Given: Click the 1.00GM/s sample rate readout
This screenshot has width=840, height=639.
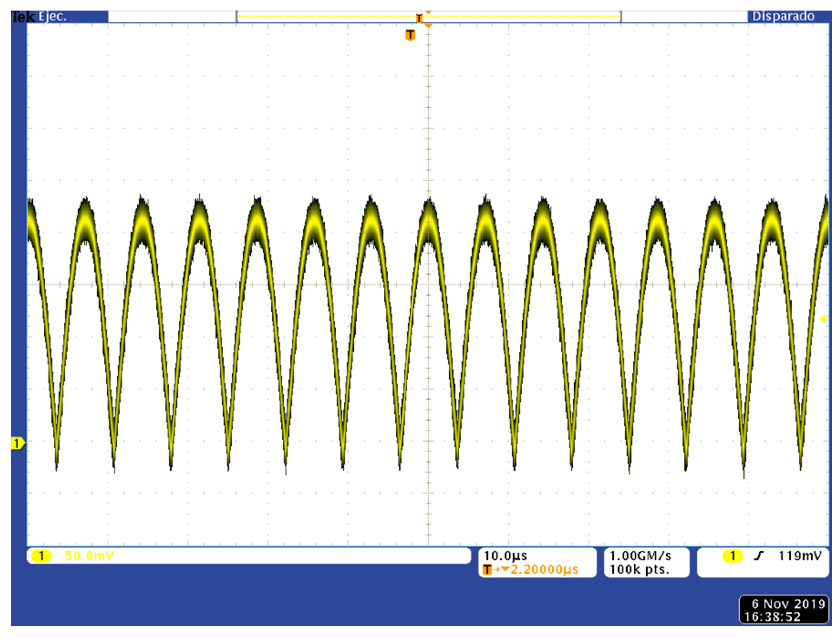Looking at the screenshot, I should pyautogui.click(x=640, y=556).
